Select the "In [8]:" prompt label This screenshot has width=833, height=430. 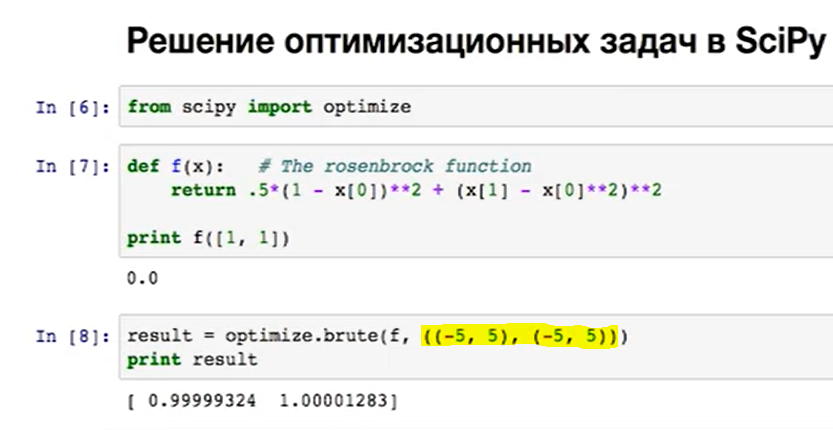pos(73,336)
